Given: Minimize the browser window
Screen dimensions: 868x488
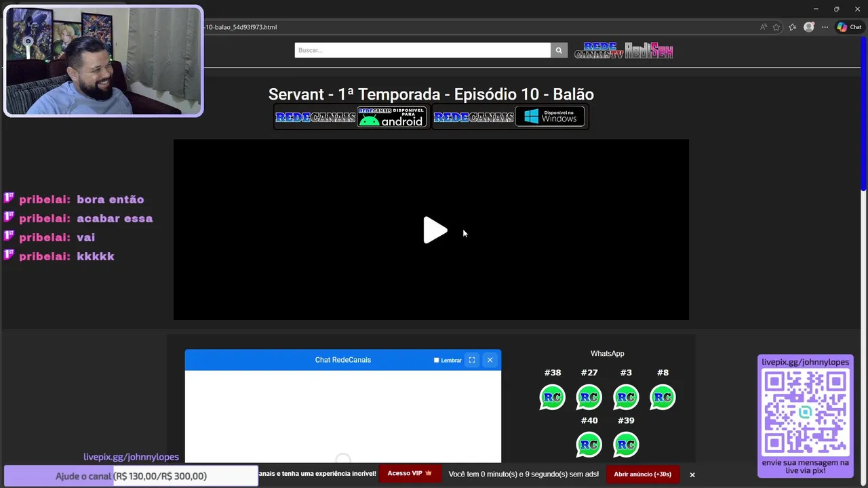Looking at the screenshot, I should 815,9.
